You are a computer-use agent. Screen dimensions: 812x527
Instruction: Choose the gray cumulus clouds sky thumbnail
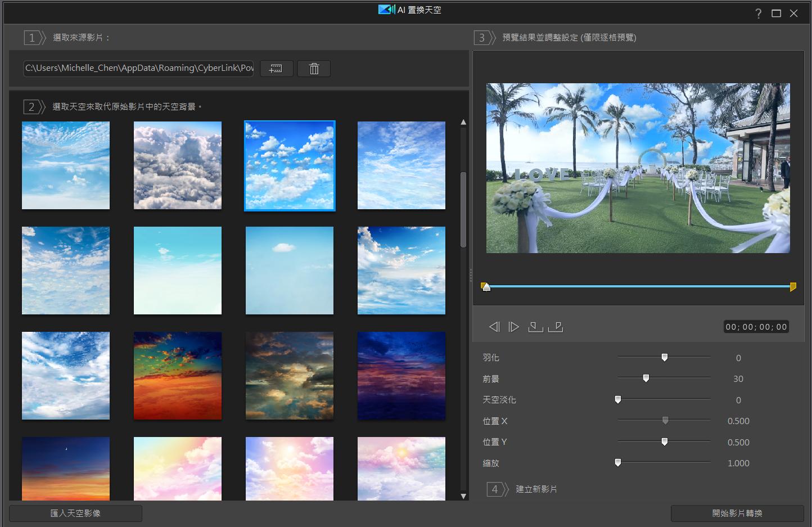tap(178, 165)
